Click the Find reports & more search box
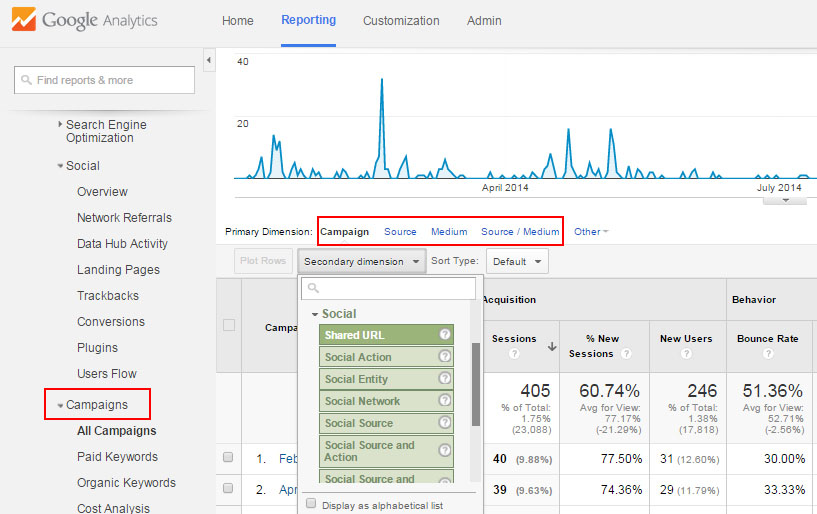This screenshot has height=514, width=817. click(x=105, y=80)
